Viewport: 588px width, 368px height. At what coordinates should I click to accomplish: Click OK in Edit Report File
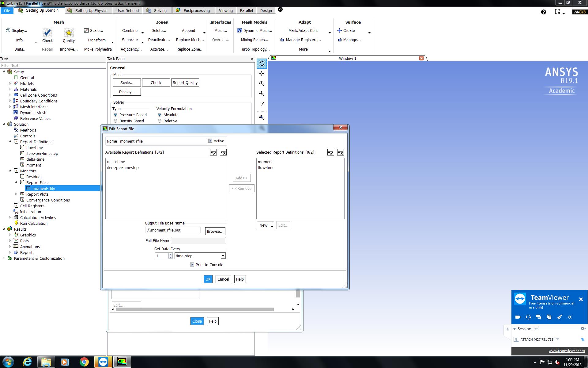point(208,279)
